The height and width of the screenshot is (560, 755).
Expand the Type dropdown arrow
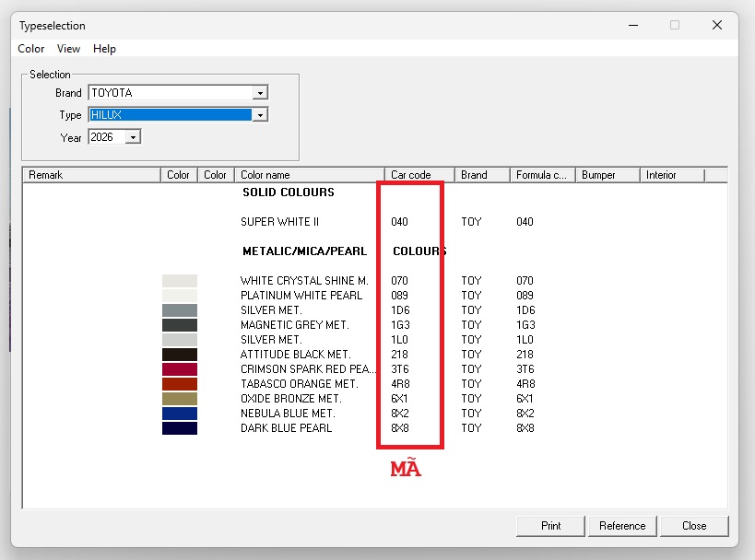(x=260, y=115)
